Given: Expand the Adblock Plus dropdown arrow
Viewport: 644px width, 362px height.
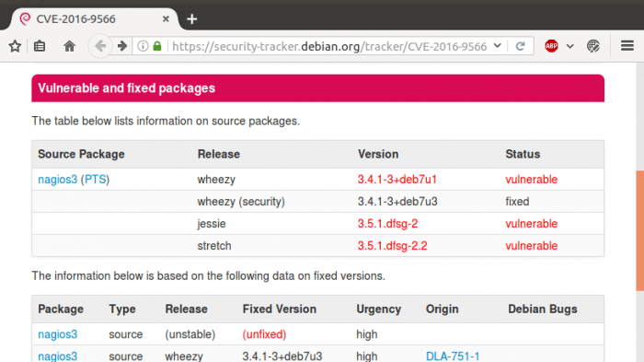Looking at the screenshot, I should [x=569, y=46].
